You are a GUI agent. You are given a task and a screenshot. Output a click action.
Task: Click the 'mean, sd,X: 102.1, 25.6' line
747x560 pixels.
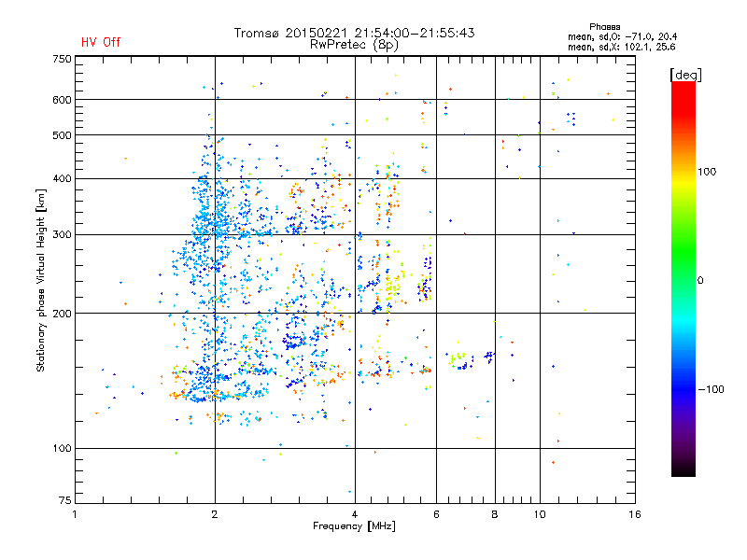pyautogui.click(x=621, y=47)
